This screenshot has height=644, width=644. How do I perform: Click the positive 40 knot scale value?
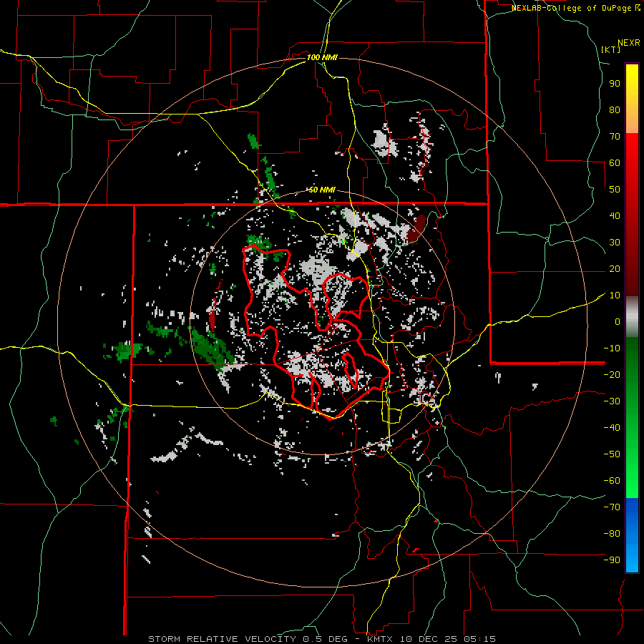[615, 215]
